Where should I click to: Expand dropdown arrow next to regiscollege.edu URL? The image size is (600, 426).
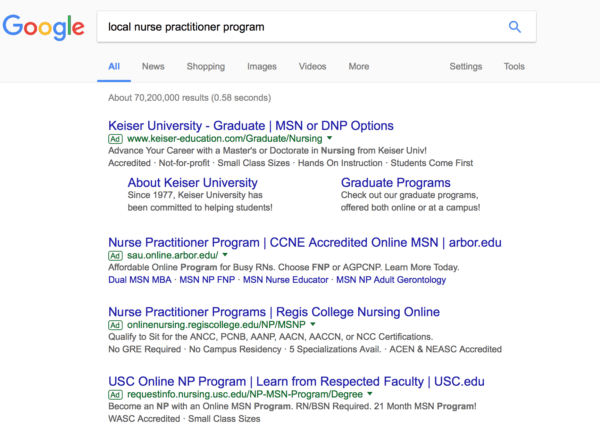click(313, 324)
